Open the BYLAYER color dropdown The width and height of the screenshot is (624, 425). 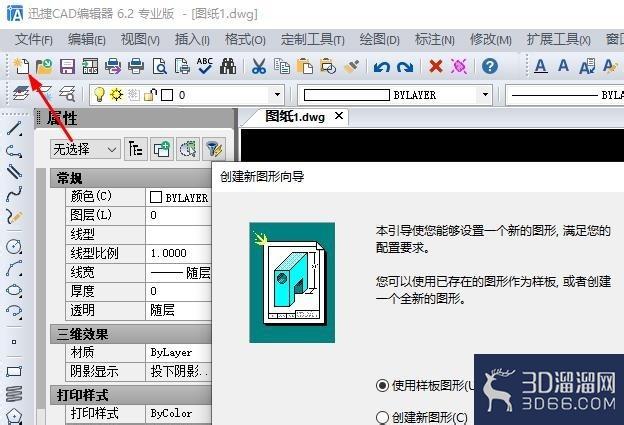(485, 95)
